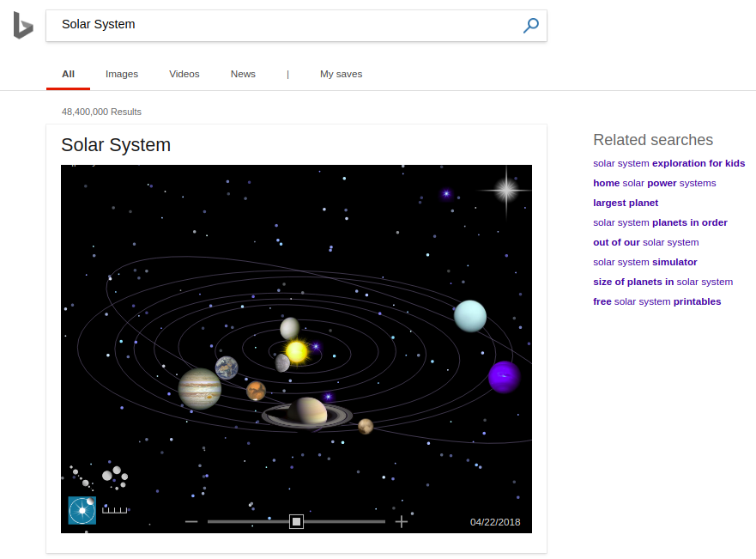Screen dimensions: 756x559
Task: Click the 'Solar System' card heading
Action: coord(116,145)
